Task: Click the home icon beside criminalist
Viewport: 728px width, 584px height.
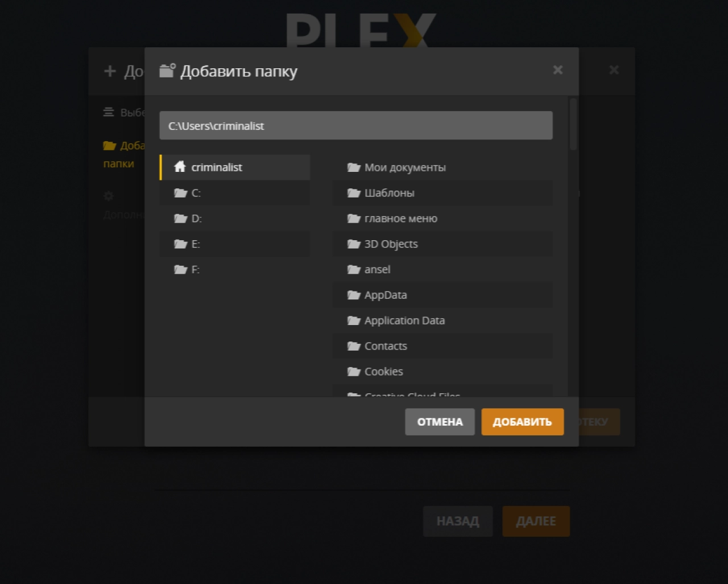Action: tap(180, 167)
